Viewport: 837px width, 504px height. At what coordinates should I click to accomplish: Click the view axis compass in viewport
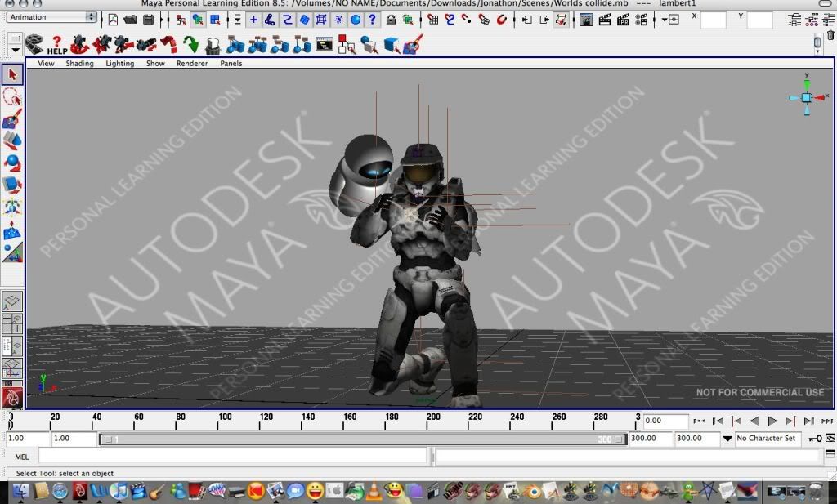tap(807, 97)
